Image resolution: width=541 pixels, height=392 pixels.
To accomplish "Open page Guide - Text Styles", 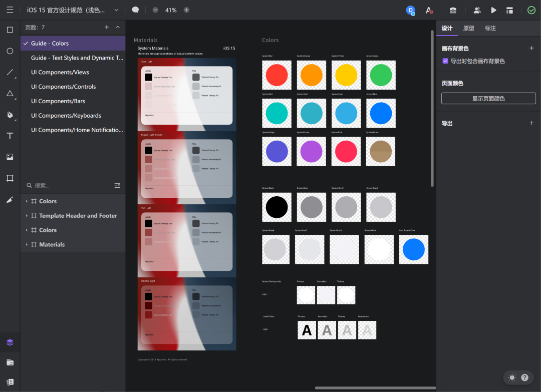I will (x=73, y=58).
